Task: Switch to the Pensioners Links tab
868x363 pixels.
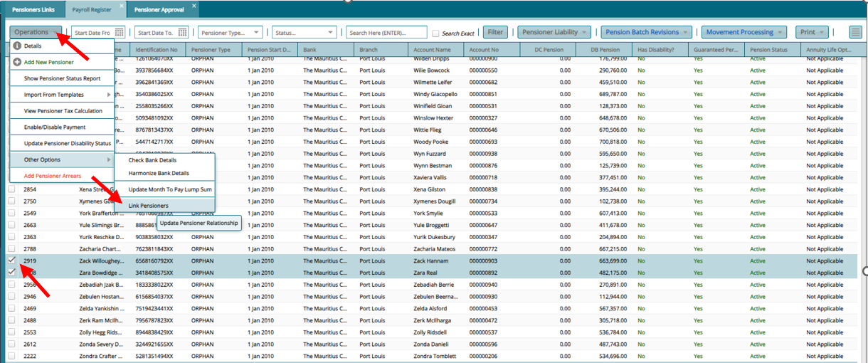Action: pos(33,10)
